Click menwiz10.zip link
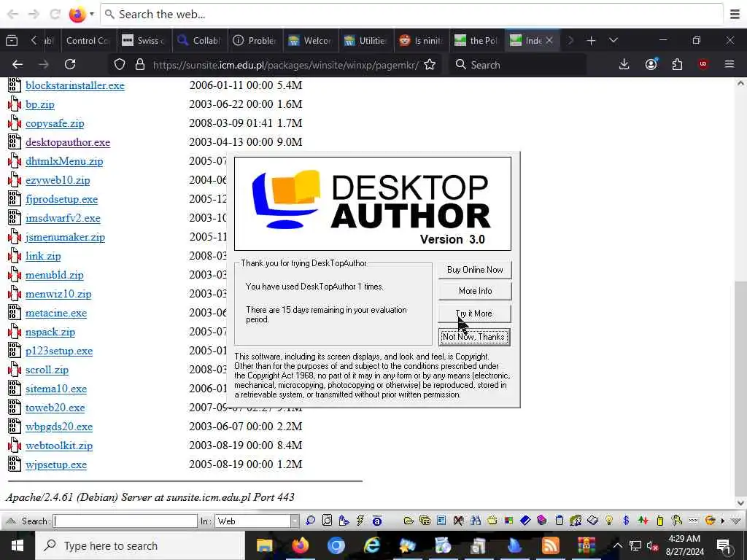 [58, 295]
